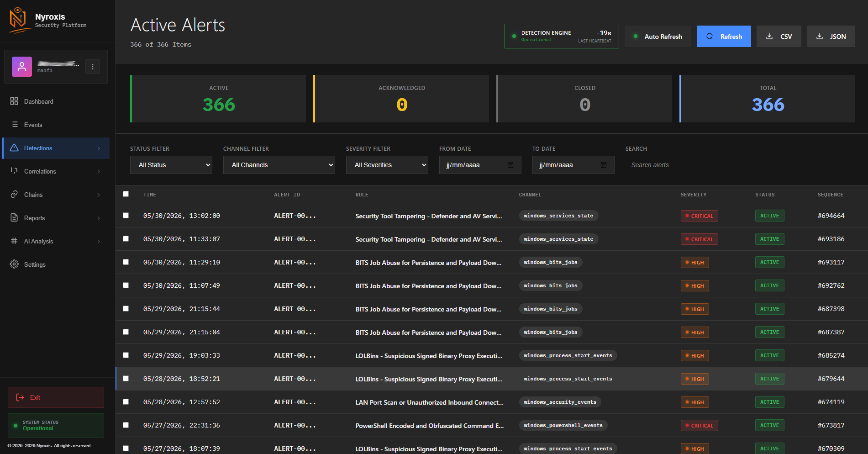The height and width of the screenshot is (454, 868).
Task: Export alerts with the JSON button
Action: click(x=831, y=36)
